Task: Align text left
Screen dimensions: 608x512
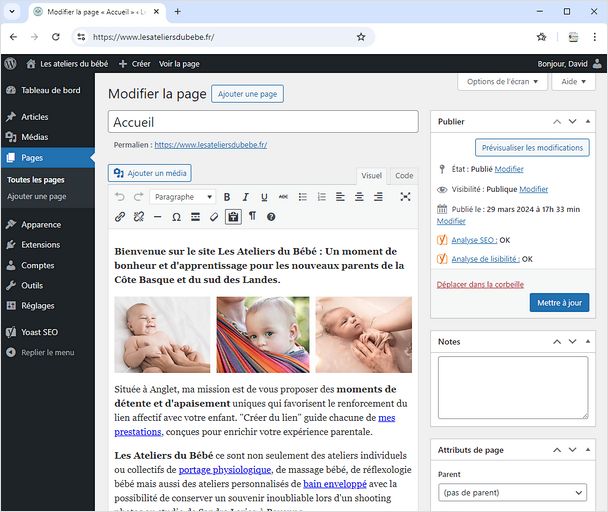Action: tap(340, 197)
